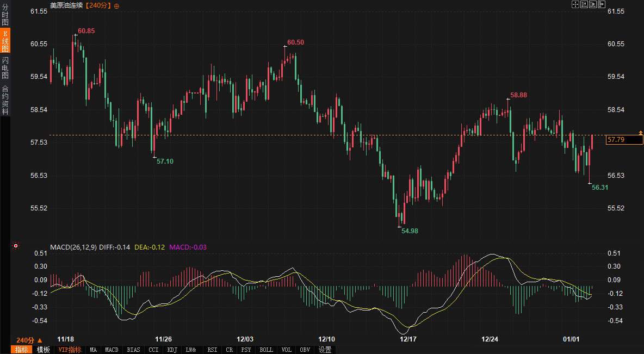Open the 闪电图 sidebar tab
Screen dimensions: 644x354
(x=5, y=67)
